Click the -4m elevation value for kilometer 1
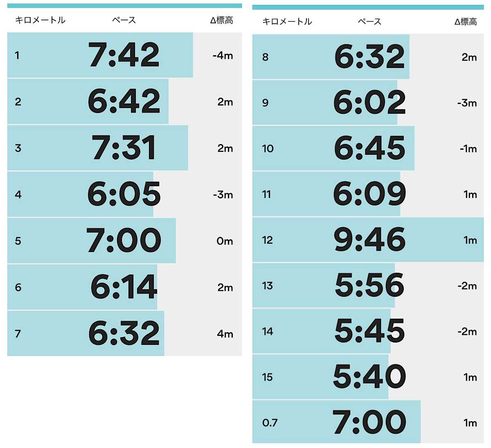Screen dimensions: 491x448 coord(223,55)
